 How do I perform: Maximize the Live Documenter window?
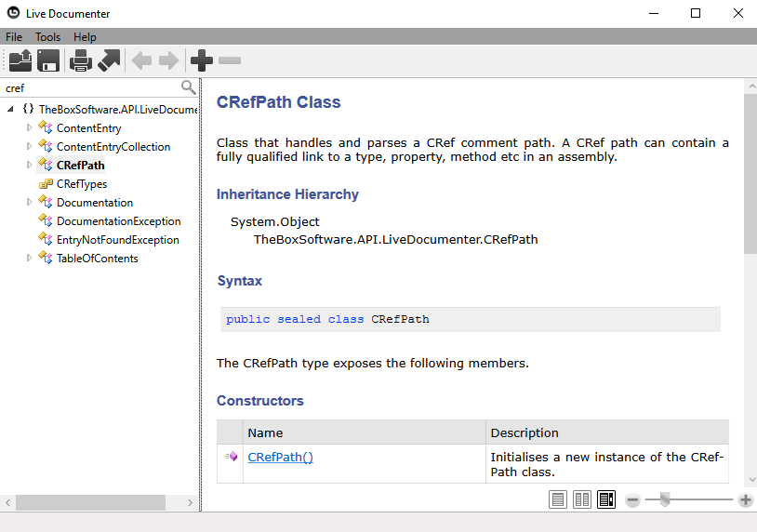[696, 13]
